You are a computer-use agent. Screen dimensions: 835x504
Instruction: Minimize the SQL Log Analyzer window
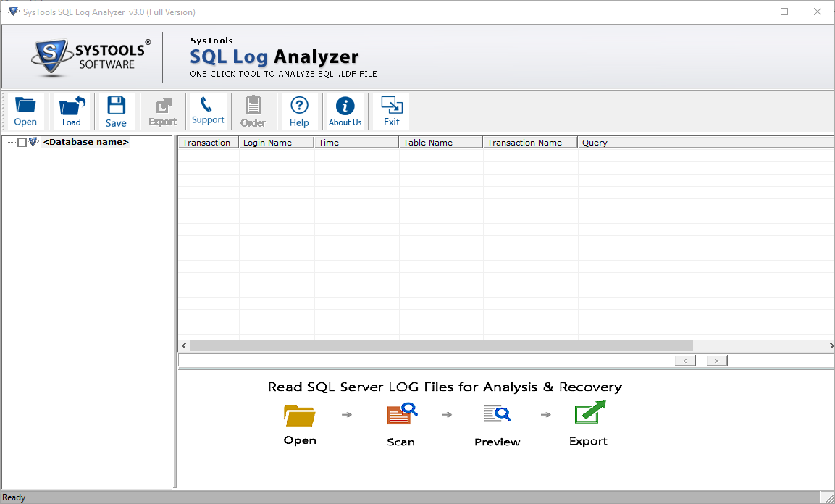click(752, 12)
